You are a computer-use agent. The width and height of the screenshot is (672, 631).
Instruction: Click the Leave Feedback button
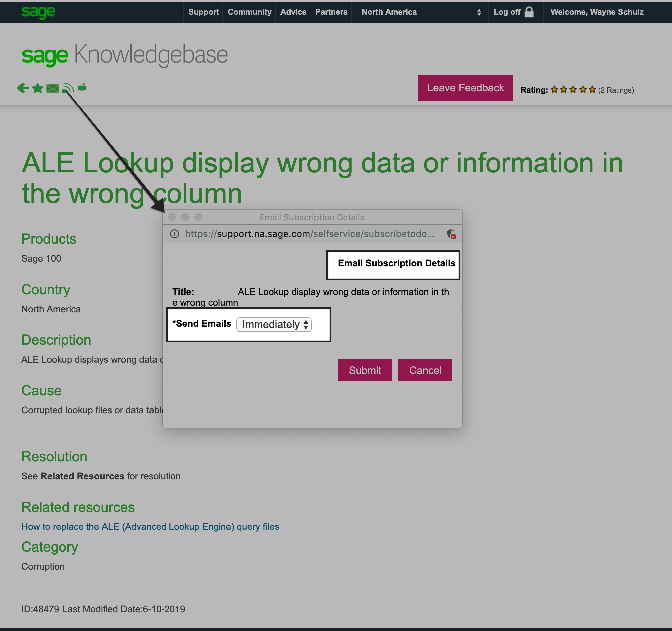(x=465, y=88)
